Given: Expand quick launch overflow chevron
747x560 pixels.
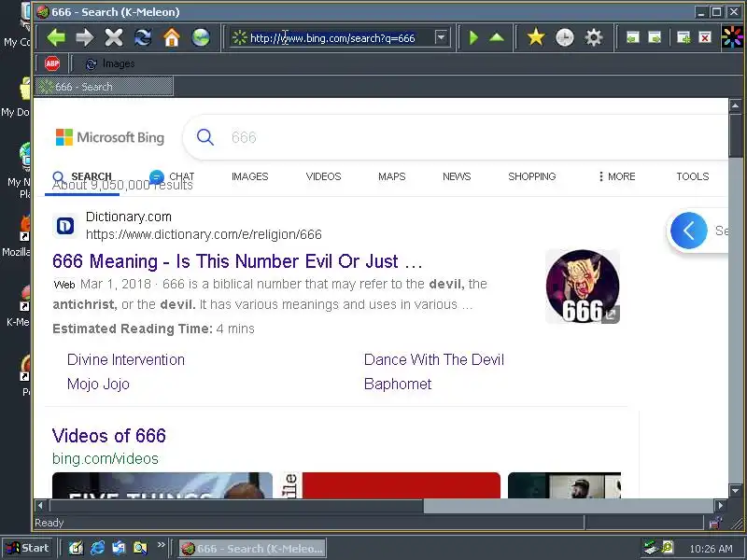Looking at the screenshot, I should 161,545.
